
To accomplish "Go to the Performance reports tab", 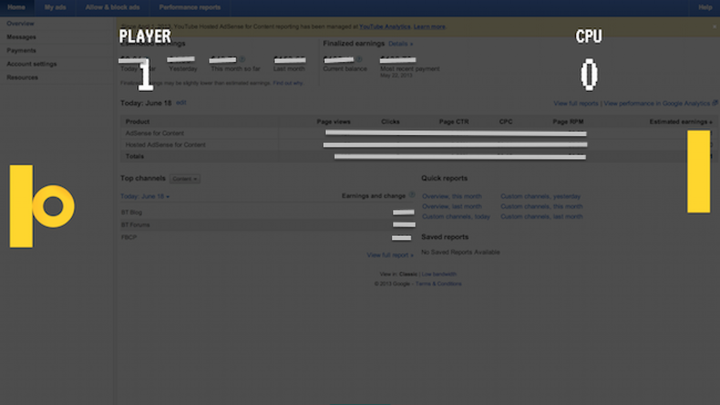I will click(190, 7).
